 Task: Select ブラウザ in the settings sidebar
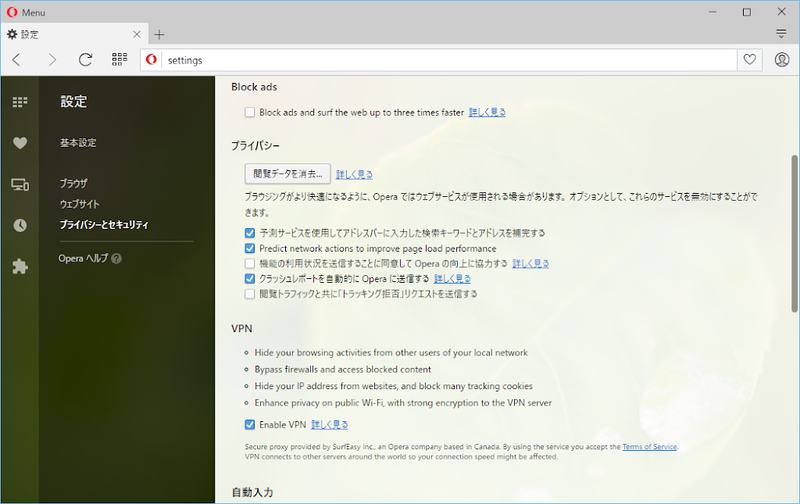pyautogui.click(x=74, y=184)
